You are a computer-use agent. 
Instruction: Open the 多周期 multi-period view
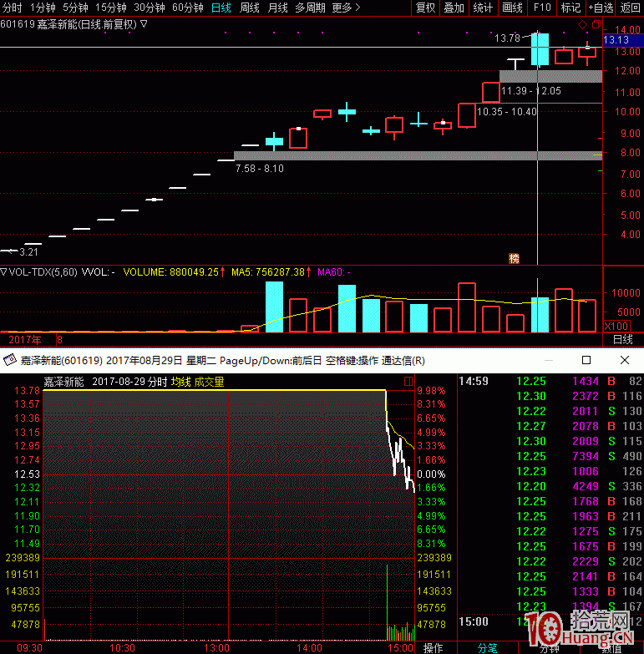310,8
